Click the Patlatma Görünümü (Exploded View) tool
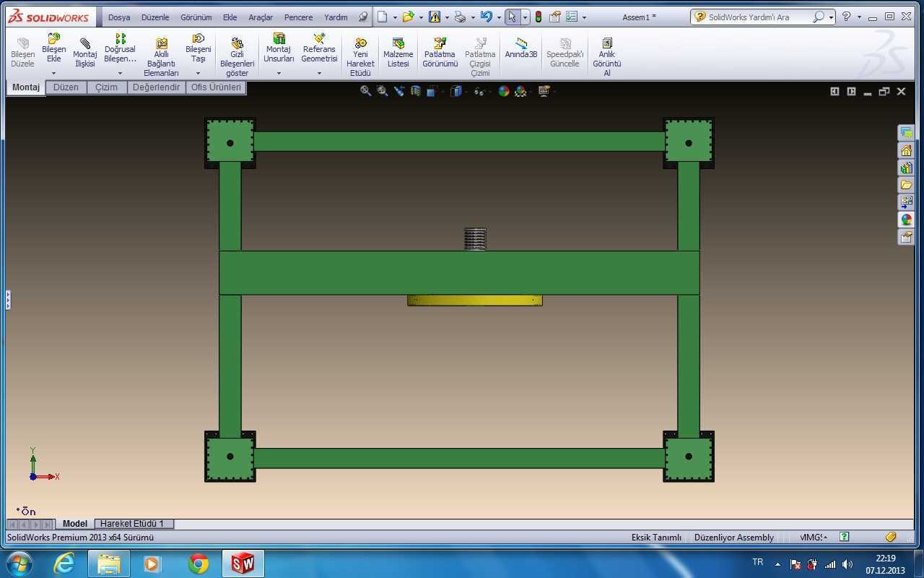 [x=440, y=53]
